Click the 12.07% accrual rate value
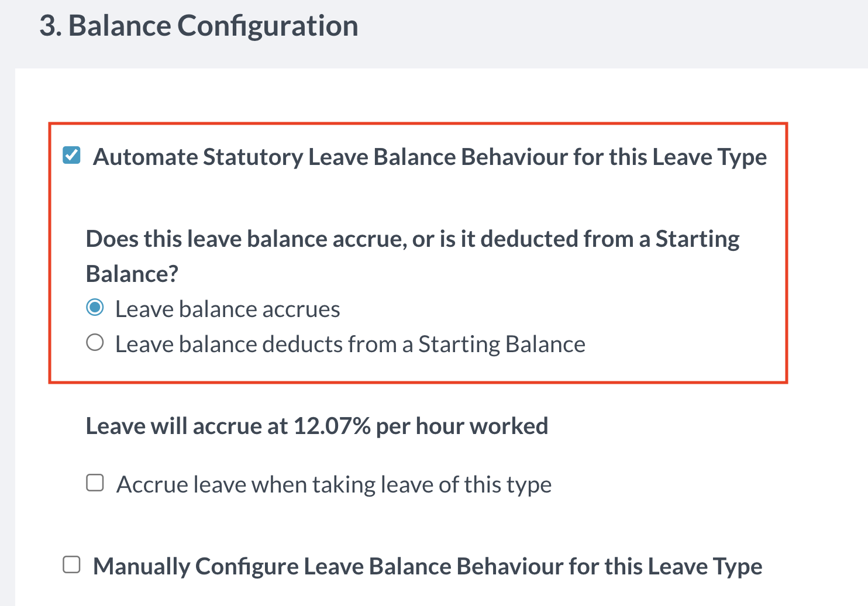Screen dimensions: 868x606 tap(332, 426)
